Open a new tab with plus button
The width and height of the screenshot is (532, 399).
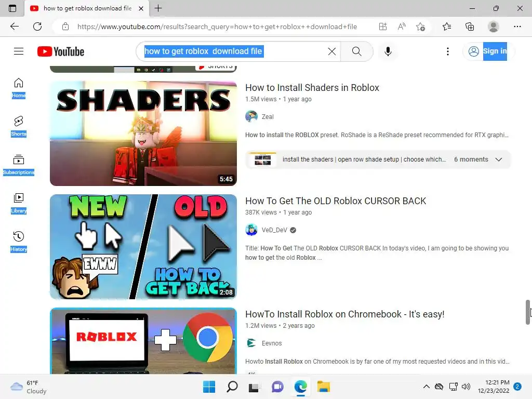[x=158, y=8]
